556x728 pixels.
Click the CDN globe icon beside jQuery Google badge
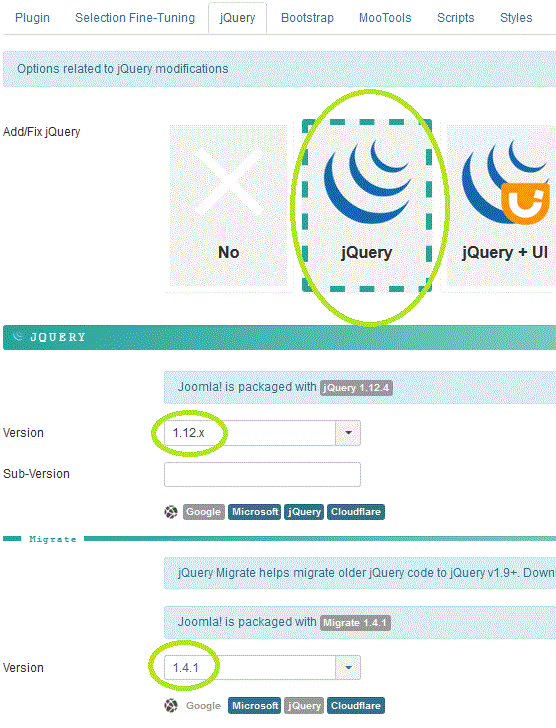pos(171,512)
